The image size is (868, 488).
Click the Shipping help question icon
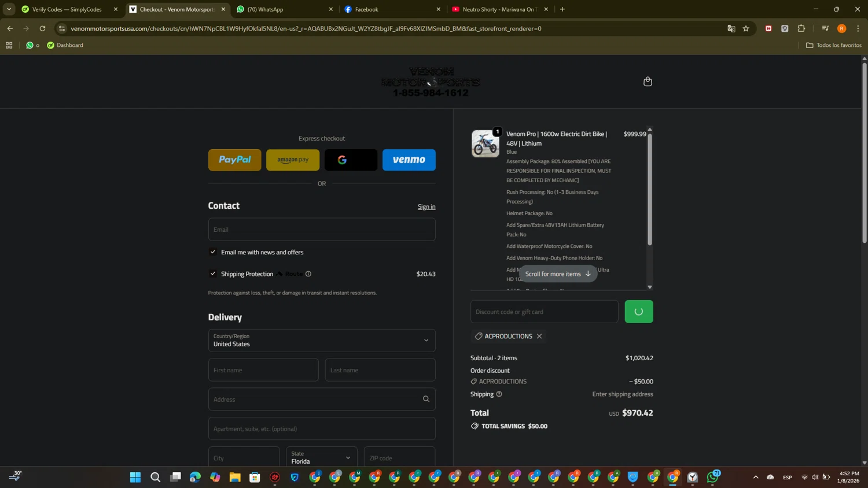499,394
